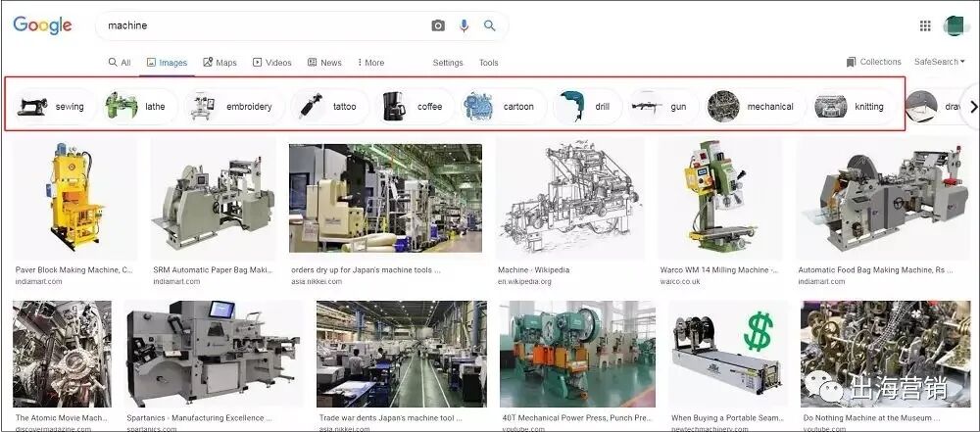
Task: Open SRM Automatic Paper Bag image
Action: pyautogui.click(x=213, y=198)
